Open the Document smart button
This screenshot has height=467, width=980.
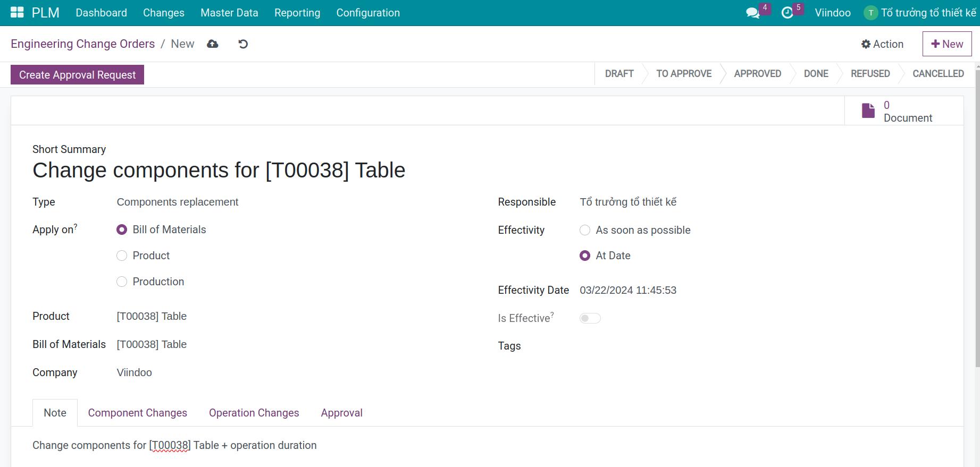[904, 111]
